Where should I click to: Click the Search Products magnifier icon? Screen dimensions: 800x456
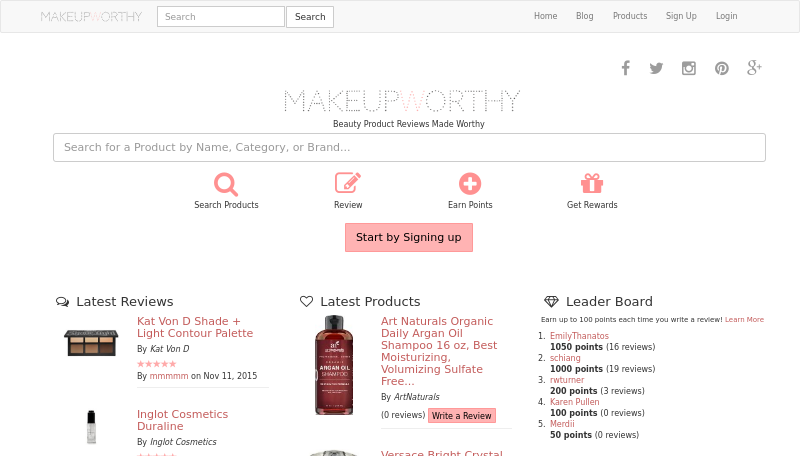point(226,184)
